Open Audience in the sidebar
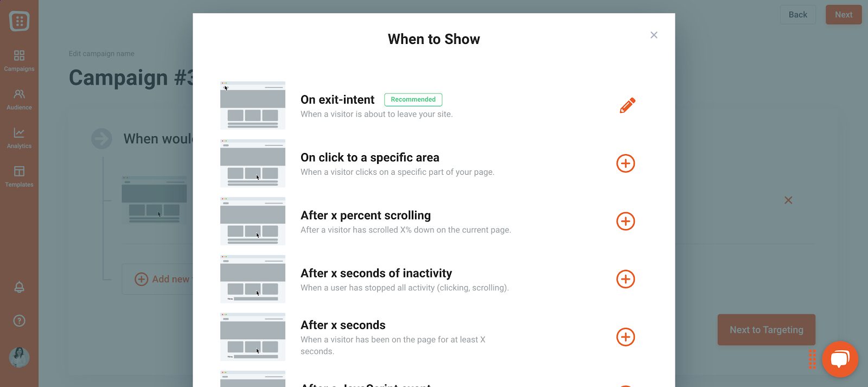Viewport: 868px width, 387px height. 19,99
